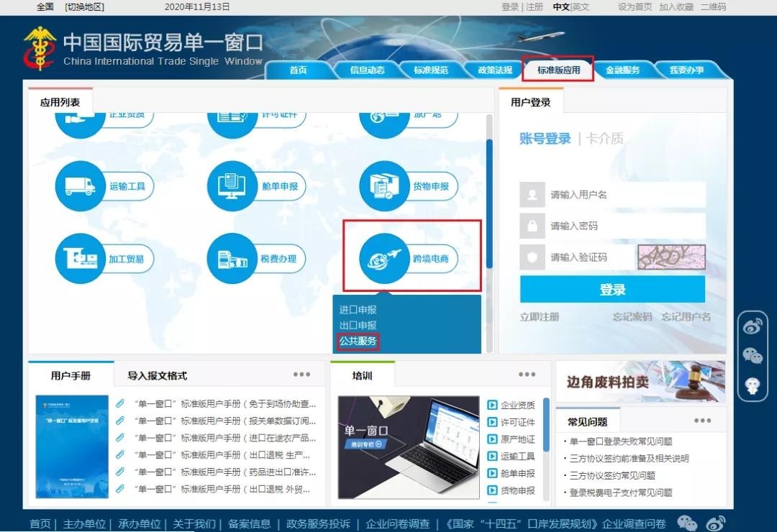This screenshot has height=532, width=777.
Task: Open the 舱单申报 application icon
Action: click(232, 186)
